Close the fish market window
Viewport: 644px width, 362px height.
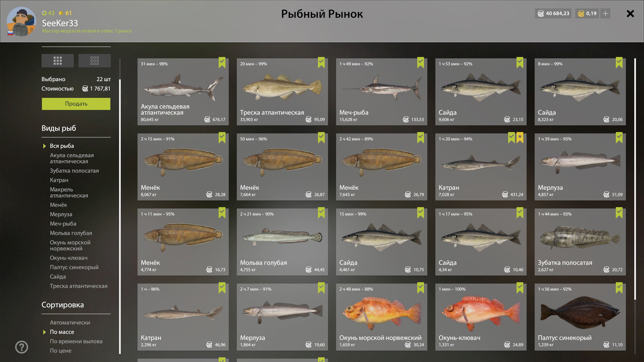630,13
